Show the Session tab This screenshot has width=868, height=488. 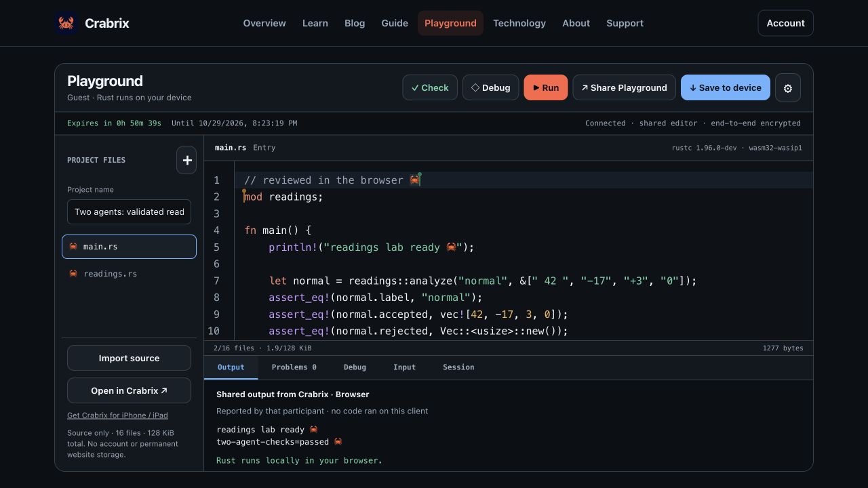(458, 367)
